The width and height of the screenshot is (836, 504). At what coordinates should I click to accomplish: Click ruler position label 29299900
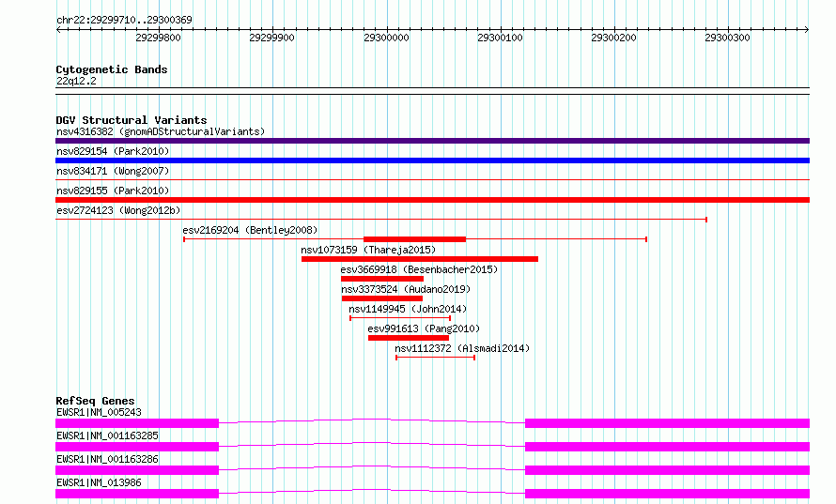pos(271,38)
